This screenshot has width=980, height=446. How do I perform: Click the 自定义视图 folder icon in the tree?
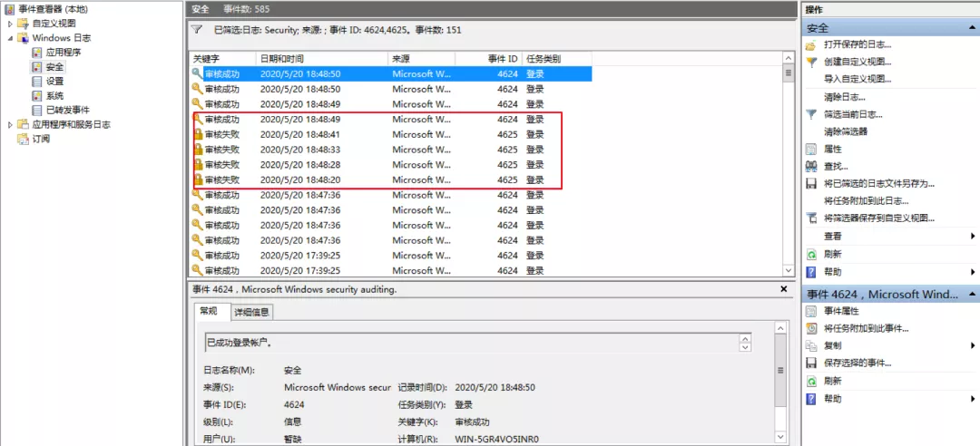point(23,24)
